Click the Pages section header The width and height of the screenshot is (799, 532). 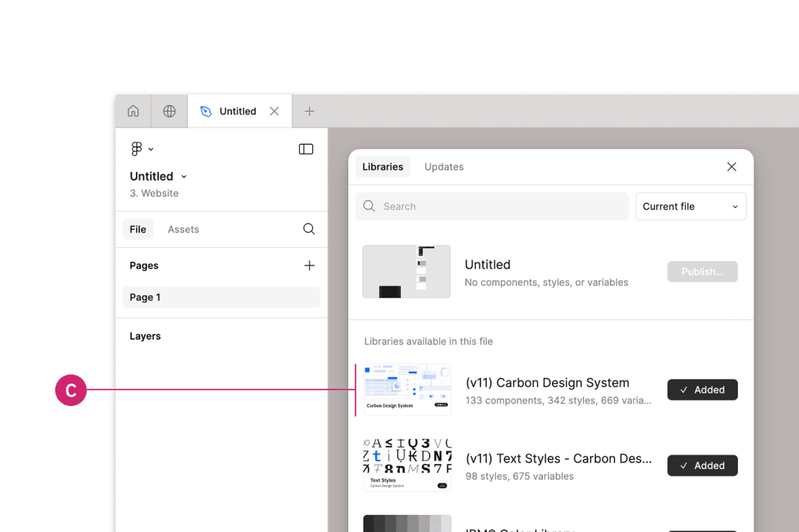point(144,266)
